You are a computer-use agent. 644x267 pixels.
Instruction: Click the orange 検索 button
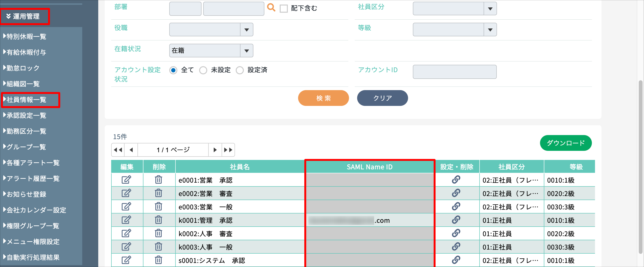pos(323,98)
